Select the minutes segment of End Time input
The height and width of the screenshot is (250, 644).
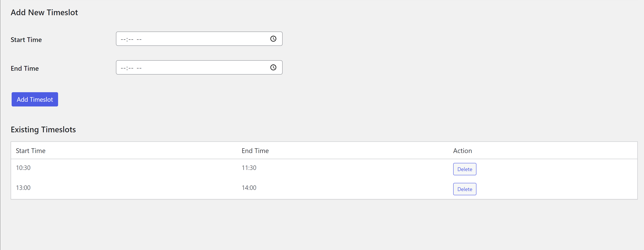click(131, 68)
